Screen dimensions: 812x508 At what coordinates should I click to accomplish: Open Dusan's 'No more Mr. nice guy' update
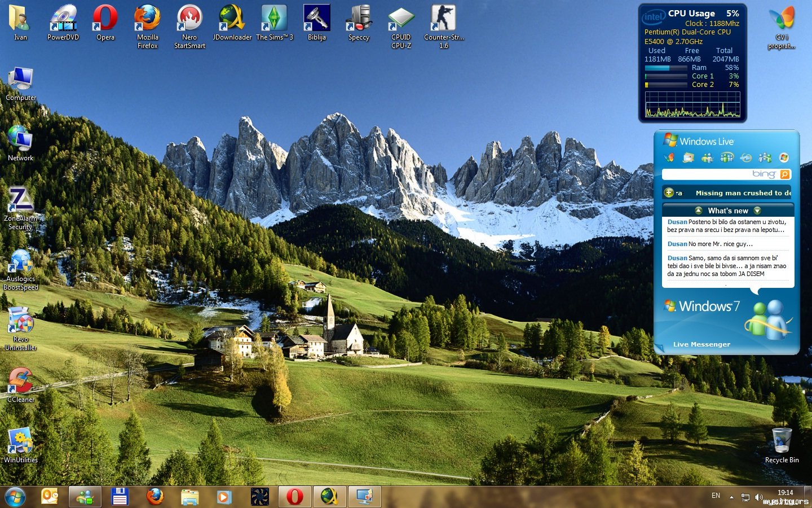coord(710,244)
